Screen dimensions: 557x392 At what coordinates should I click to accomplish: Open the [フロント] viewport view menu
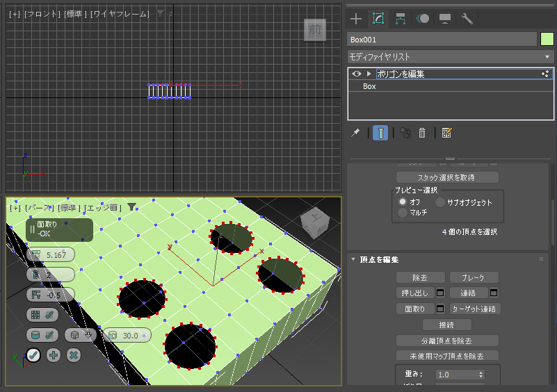click(x=42, y=14)
